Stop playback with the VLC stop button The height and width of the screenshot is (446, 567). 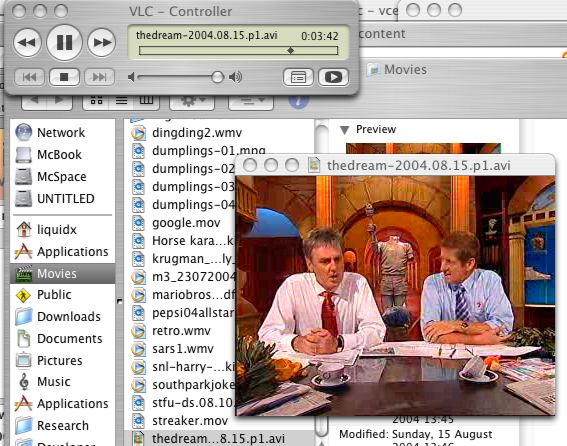click(x=64, y=77)
